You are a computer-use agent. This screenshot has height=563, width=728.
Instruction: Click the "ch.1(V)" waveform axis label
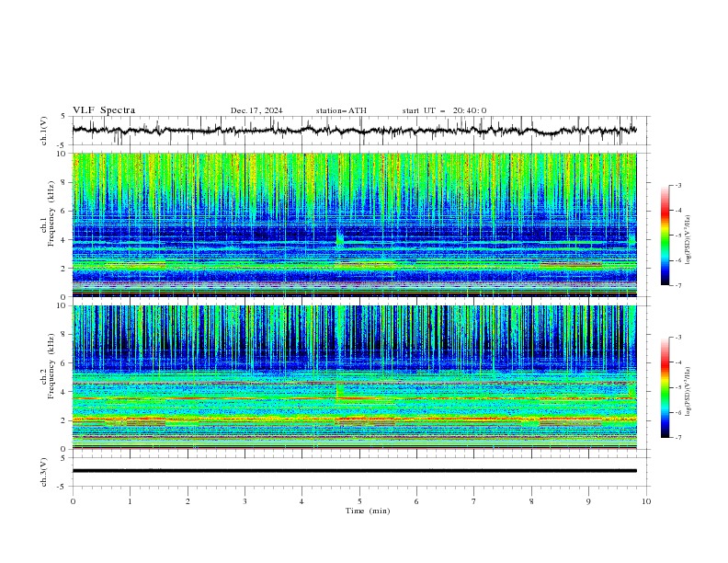[44, 131]
